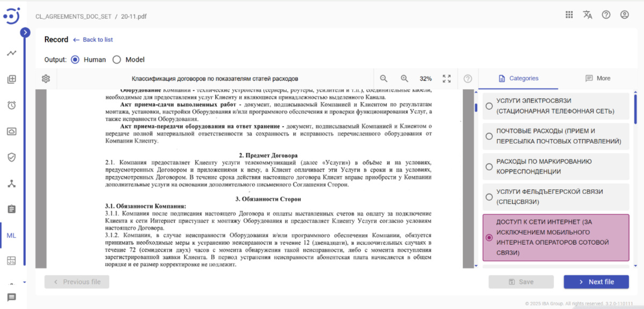Open the apps grid launcher
The image size is (644, 309).
(569, 15)
